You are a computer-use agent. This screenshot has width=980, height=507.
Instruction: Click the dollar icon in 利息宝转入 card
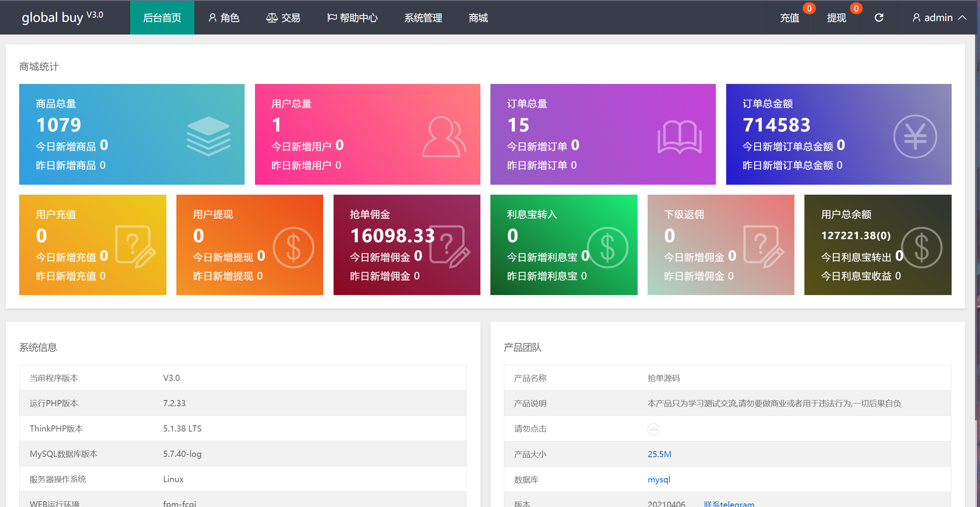point(607,248)
